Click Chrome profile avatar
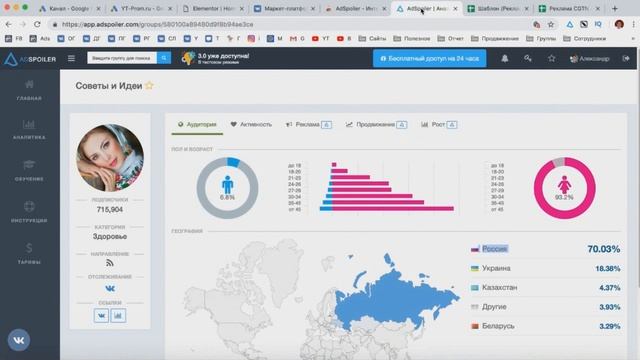Viewport: 640px width, 360px height. (619, 24)
